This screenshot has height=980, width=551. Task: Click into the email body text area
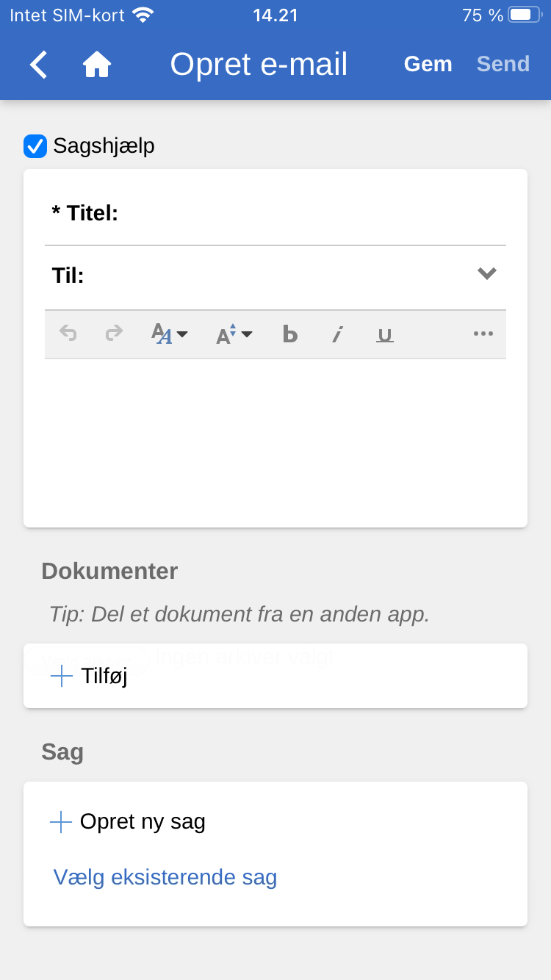point(275,441)
